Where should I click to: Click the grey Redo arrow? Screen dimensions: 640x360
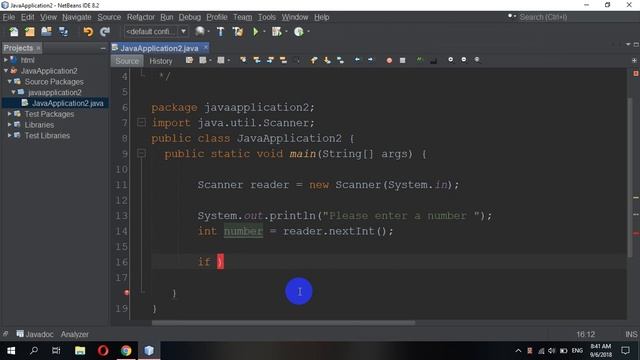[105, 32]
